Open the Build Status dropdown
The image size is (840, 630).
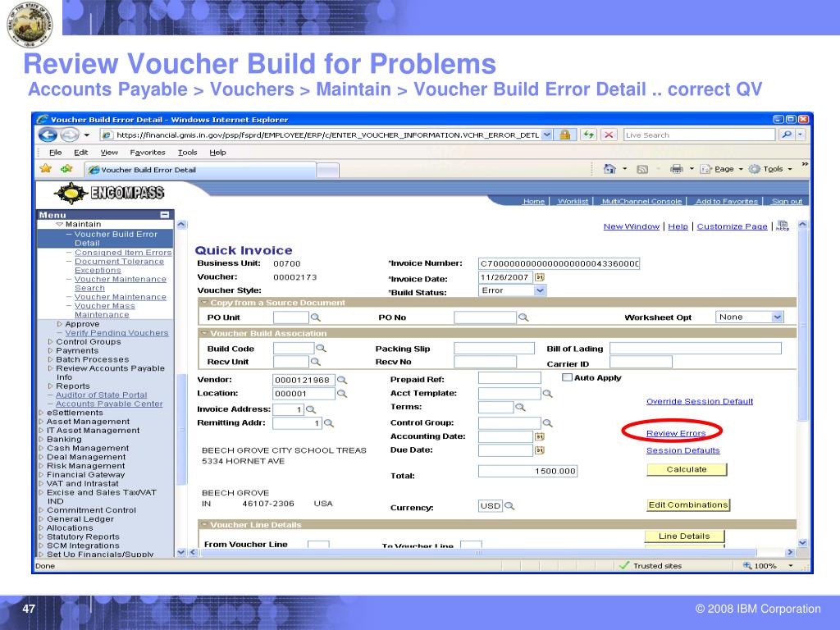(x=540, y=290)
